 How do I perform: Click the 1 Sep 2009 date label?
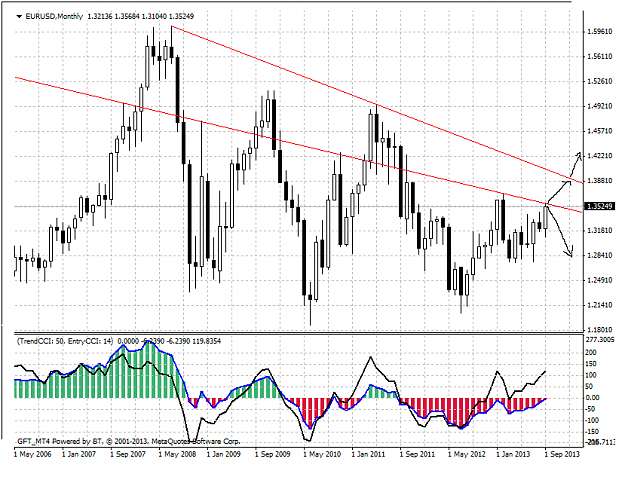[272, 454]
